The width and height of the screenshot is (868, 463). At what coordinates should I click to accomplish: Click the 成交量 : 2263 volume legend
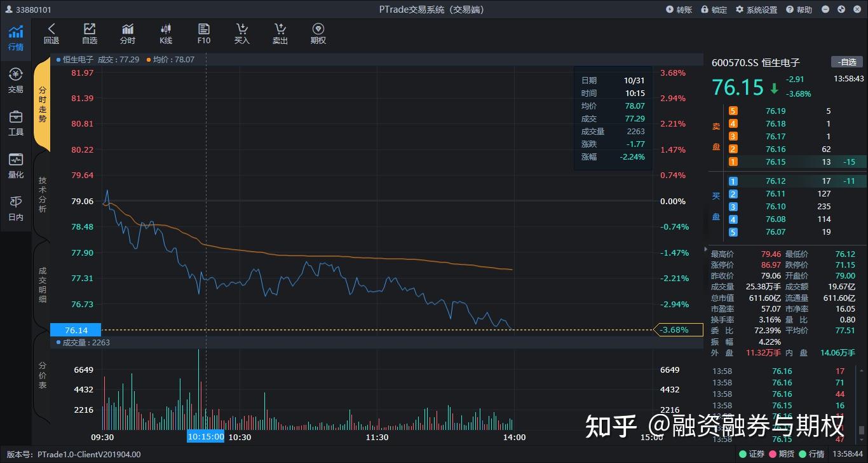click(x=83, y=342)
